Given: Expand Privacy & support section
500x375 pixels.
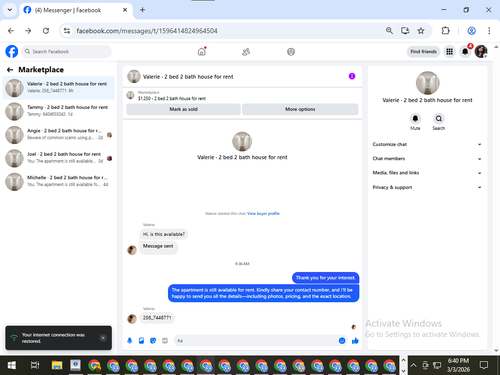Looking at the screenshot, I should click(x=427, y=187).
